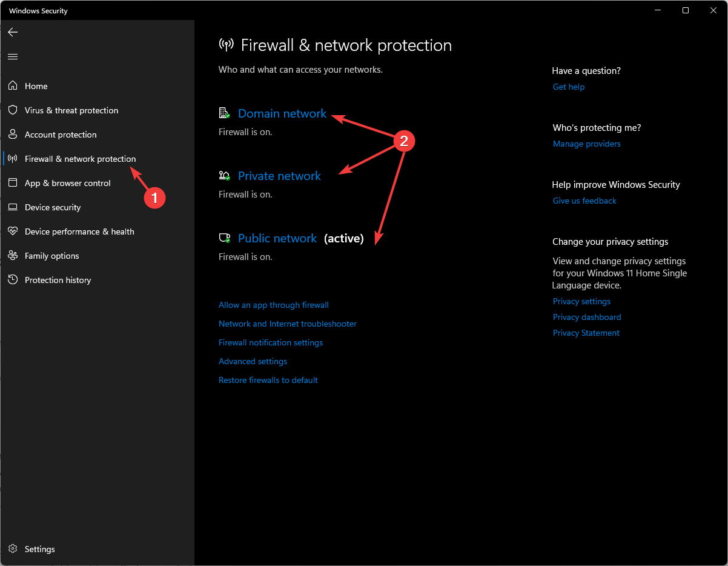Viewport: 728px width, 566px height.
Task: Open Private network settings
Action: (279, 176)
